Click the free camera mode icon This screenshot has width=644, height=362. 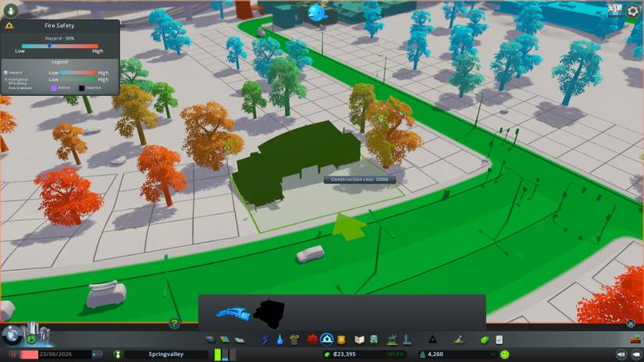point(621,354)
